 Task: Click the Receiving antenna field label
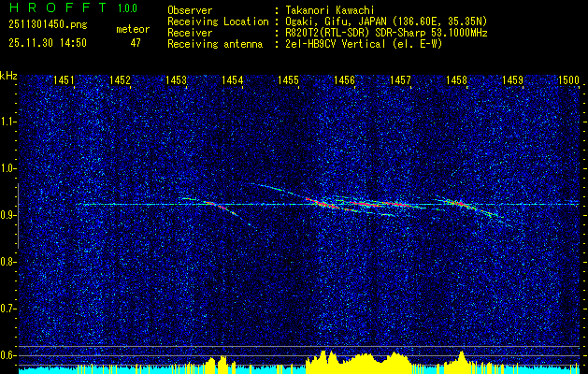click(x=215, y=44)
